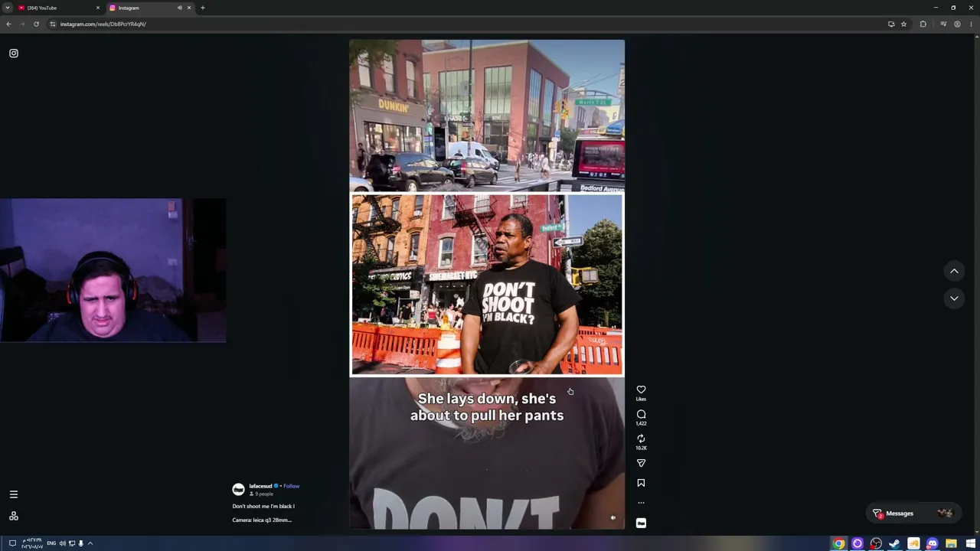The height and width of the screenshot is (551, 980).
Task: Share the reel with the paper-plane icon
Action: tap(641, 463)
